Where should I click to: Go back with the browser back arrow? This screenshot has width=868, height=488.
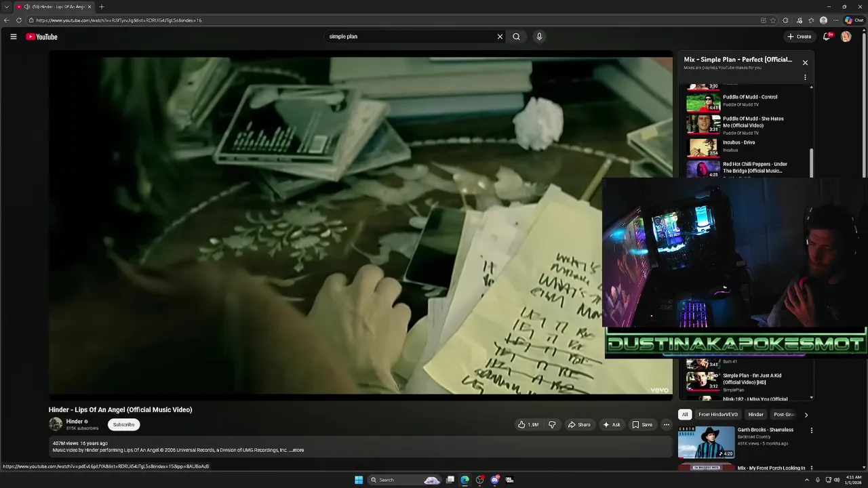point(7,20)
